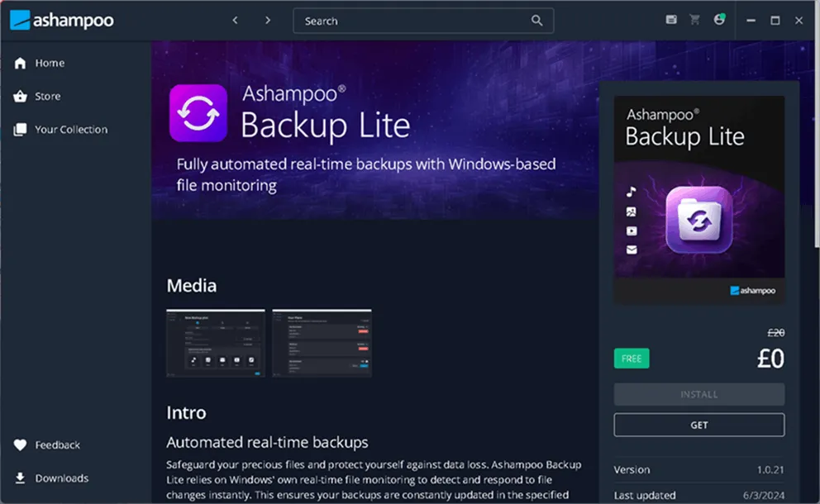Image resolution: width=820 pixels, height=504 pixels.
Task: Click the green FREE badge
Action: pyautogui.click(x=632, y=359)
